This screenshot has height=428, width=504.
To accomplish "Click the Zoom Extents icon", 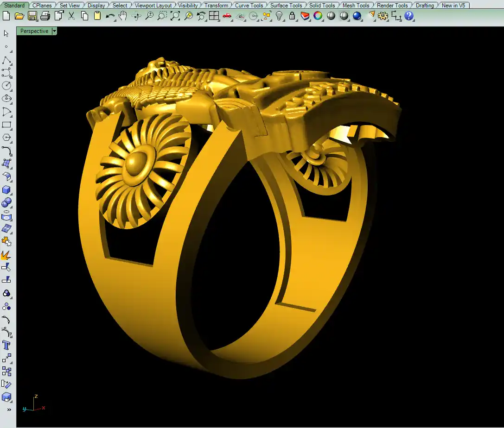I will [x=175, y=16].
